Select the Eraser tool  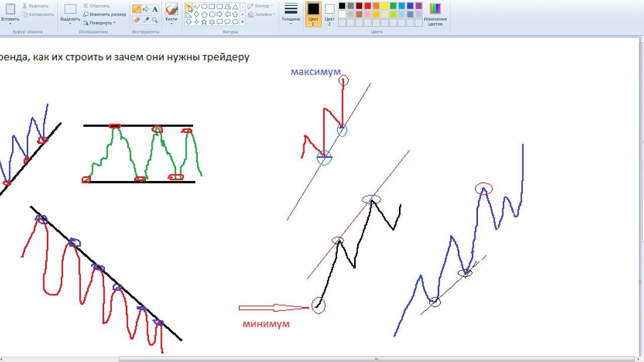click(136, 20)
